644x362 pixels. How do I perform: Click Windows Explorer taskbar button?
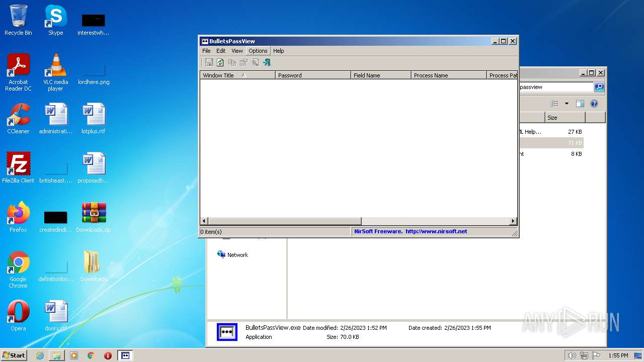[57, 355]
